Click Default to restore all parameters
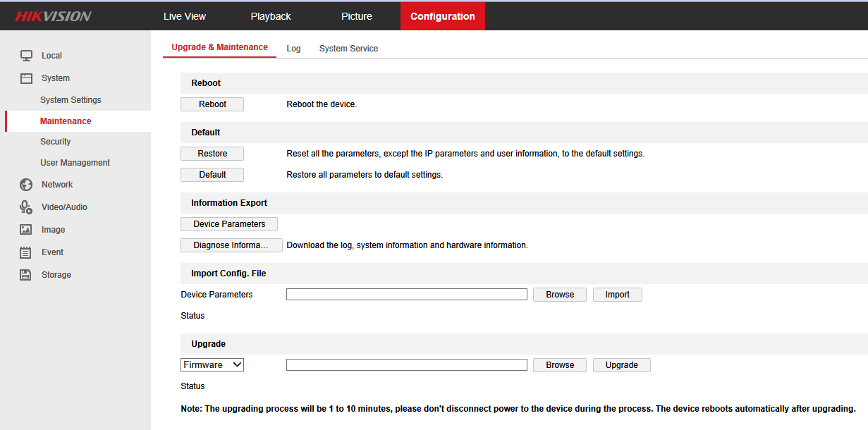Image resolution: width=868 pixels, height=430 pixels. click(x=212, y=174)
